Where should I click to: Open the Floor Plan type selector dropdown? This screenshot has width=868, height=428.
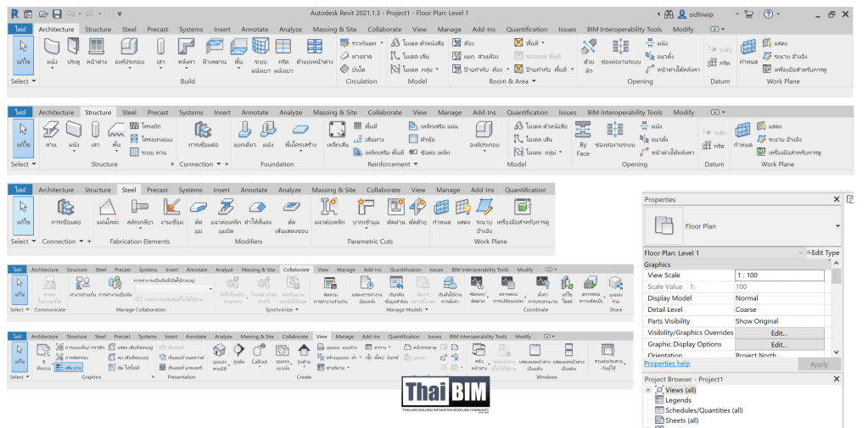[x=837, y=227]
